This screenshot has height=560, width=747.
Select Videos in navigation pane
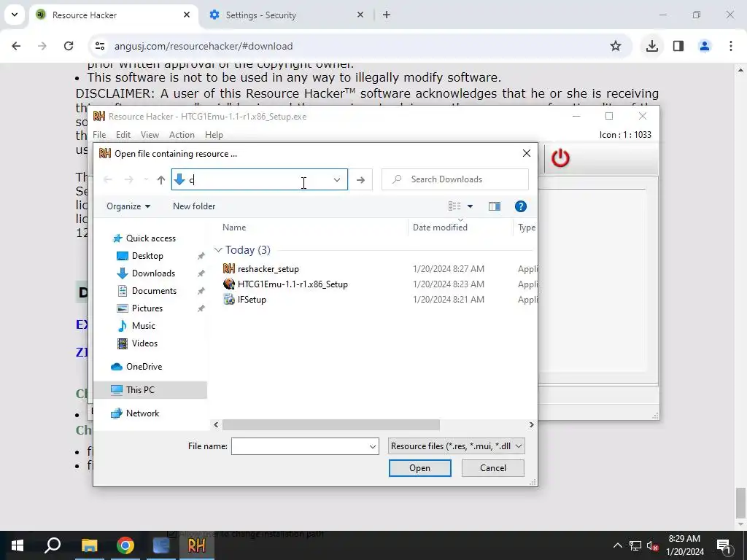click(x=144, y=343)
